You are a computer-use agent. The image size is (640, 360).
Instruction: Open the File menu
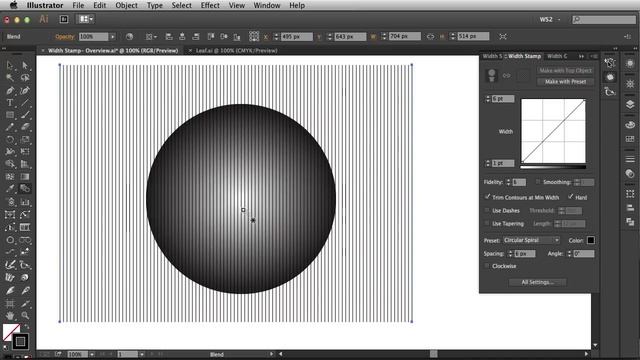pos(78,5)
